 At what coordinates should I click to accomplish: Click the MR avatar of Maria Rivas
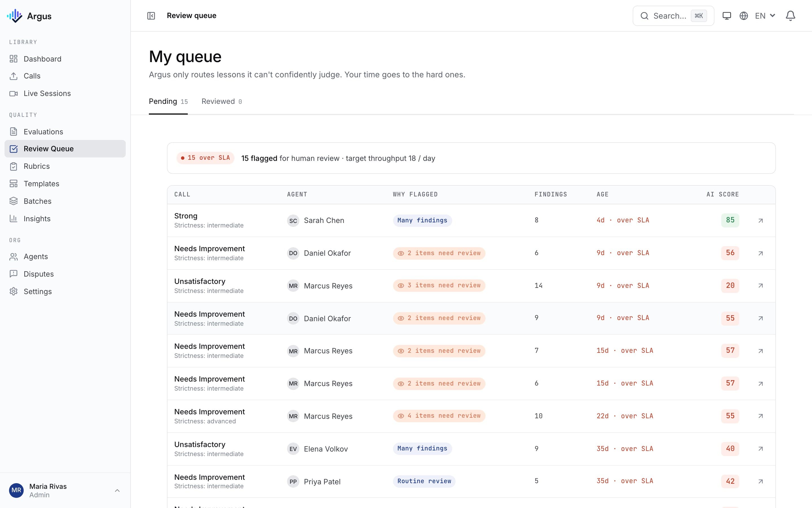coord(16,491)
